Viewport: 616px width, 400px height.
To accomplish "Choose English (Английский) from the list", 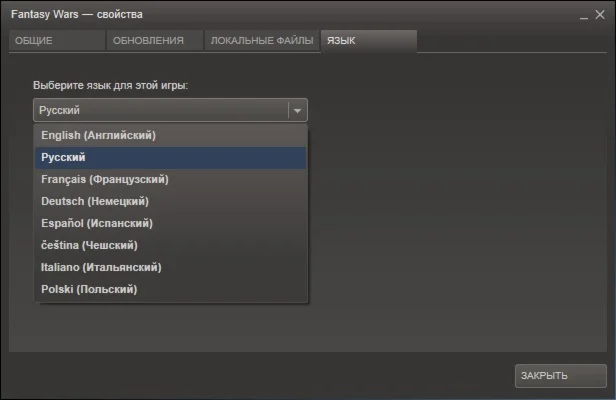I will 170,135.
